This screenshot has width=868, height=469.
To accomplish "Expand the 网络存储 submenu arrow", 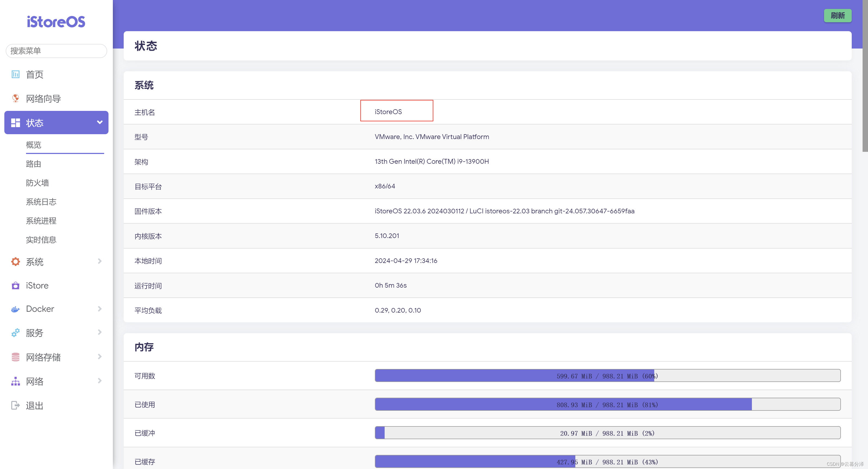I will pos(100,356).
